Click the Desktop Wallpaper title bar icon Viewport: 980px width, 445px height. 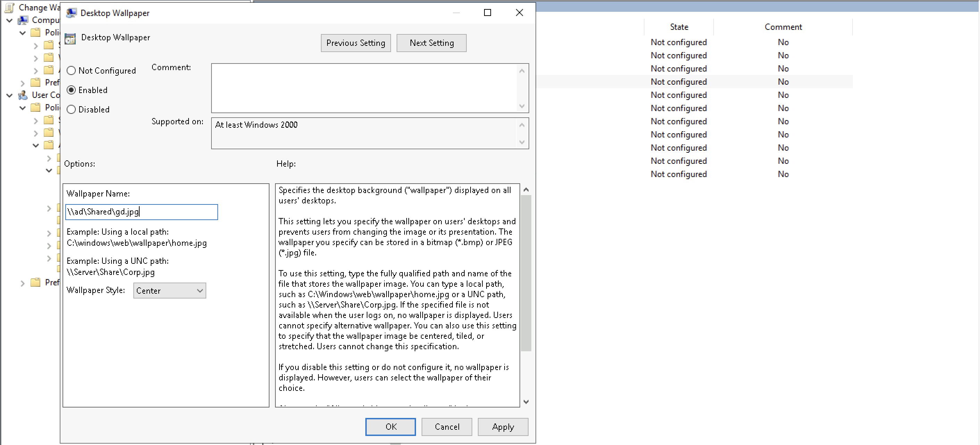coord(71,13)
